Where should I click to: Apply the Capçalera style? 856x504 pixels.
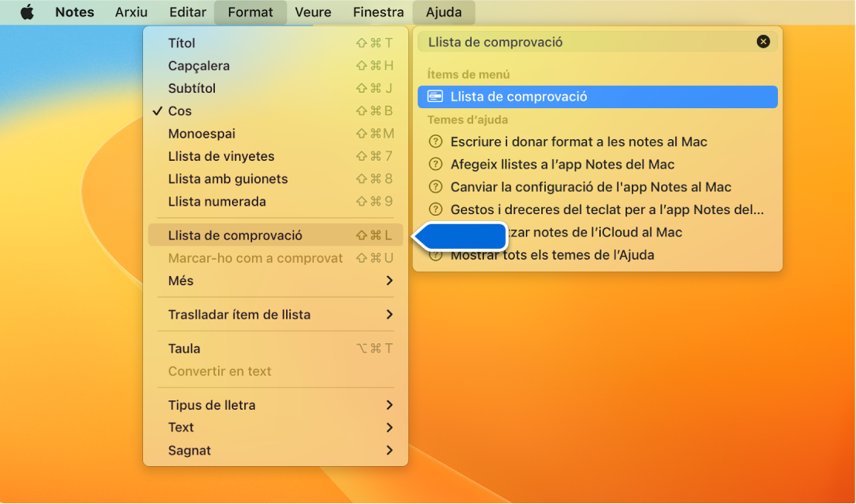click(276, 66)
